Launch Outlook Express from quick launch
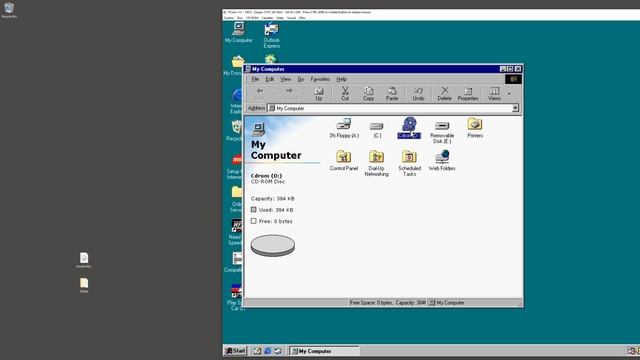Image resolution: width=640 pixels, height=360 pixels. pos(278,351)
